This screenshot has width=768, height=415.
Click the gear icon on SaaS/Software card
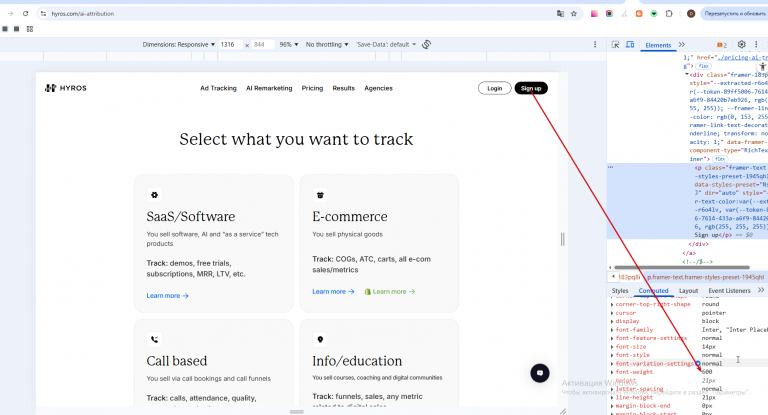[x=154, y=195]
